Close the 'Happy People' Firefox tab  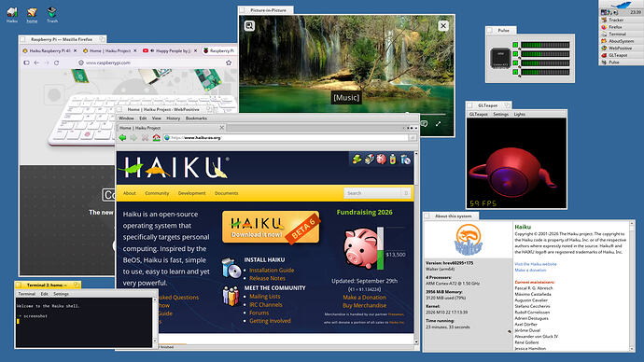coord(195,51)
